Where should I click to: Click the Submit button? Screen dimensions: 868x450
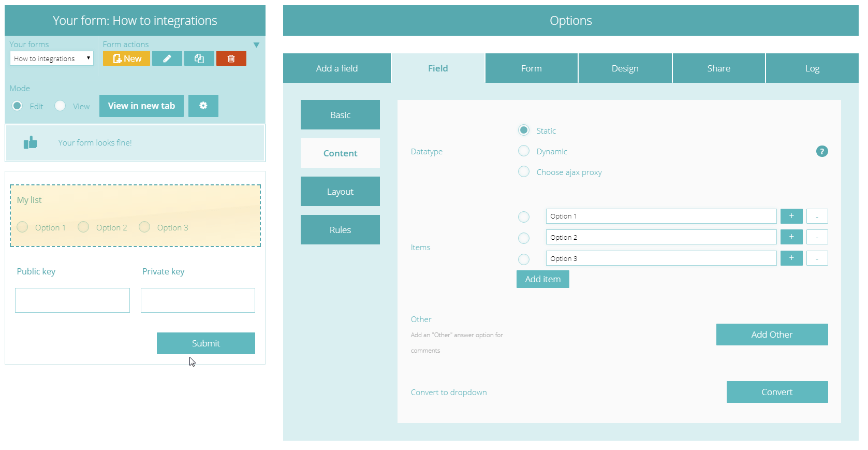(206, 343)
